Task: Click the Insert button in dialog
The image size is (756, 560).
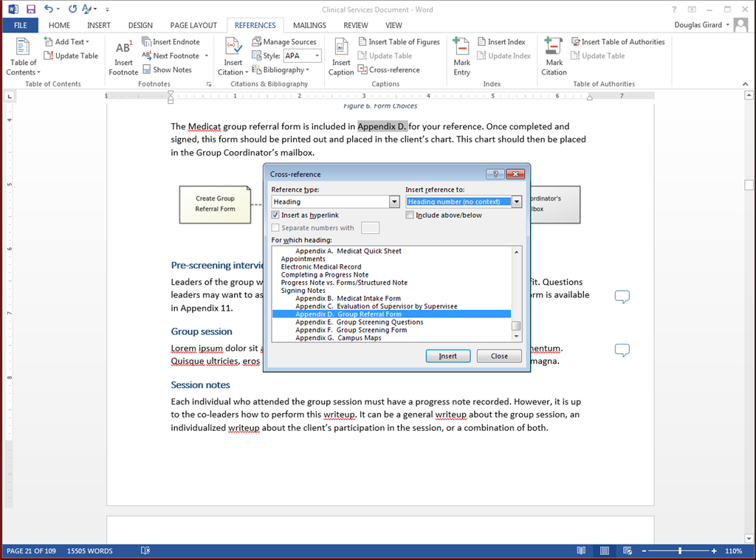Action: point(448,356)
